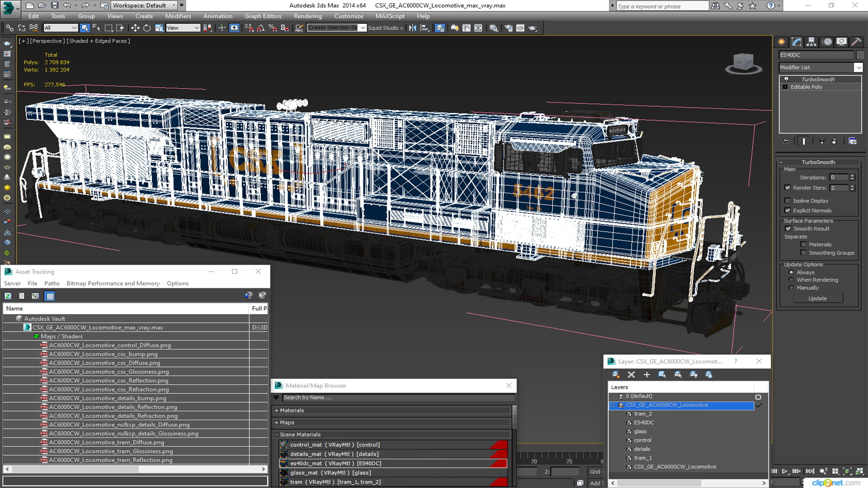This screenshot has width=868, height=488.
Task: Enable Separate by Smoothing Groups checkbox
Action: pos(803,253)
